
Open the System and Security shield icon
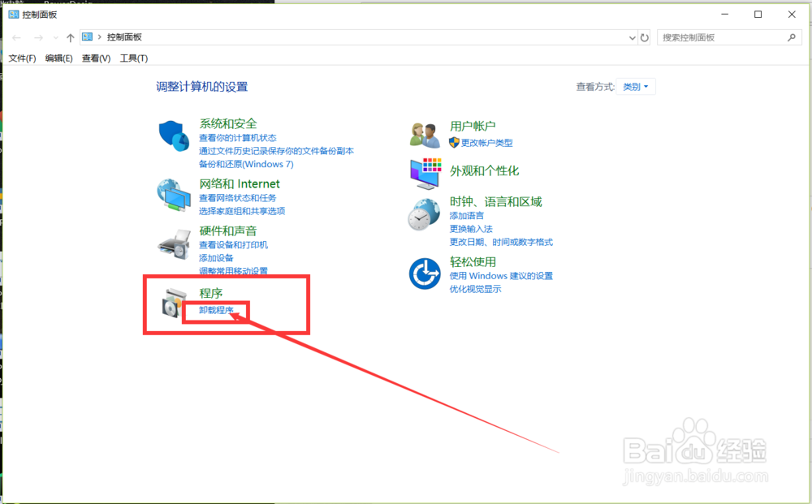point(174,136)
